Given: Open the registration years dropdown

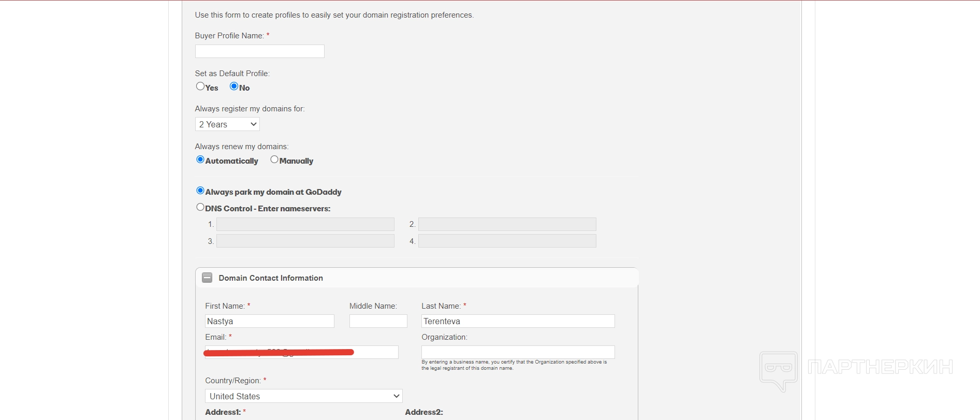Looking at the screenshot, I should [227, 124].
